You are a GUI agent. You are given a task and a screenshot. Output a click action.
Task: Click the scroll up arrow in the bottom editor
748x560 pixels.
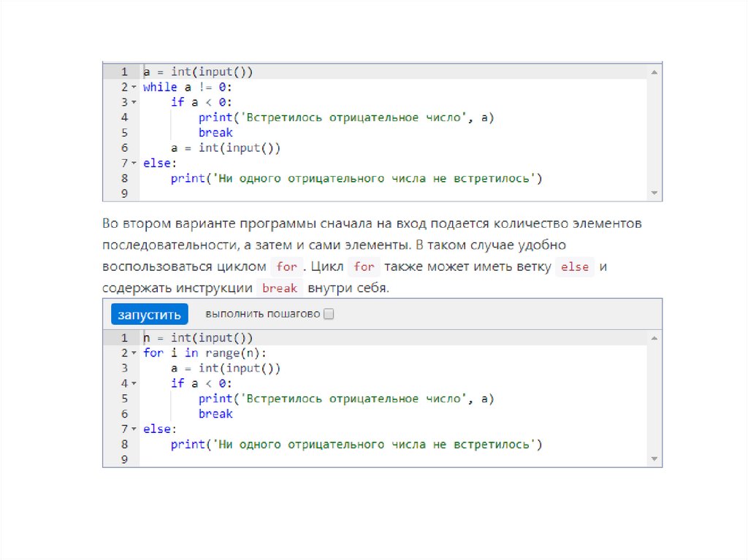654,338
